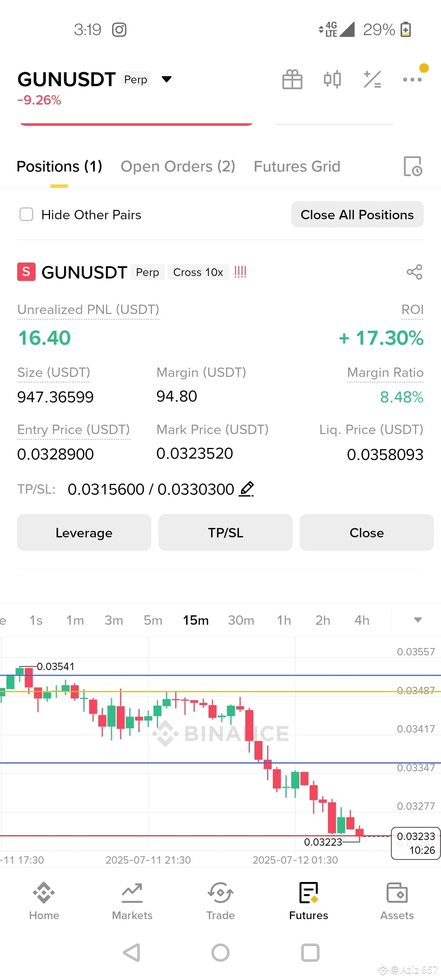Tap the Close All Positions button
This screenshot has width=441, height=980.
[357, 214]
